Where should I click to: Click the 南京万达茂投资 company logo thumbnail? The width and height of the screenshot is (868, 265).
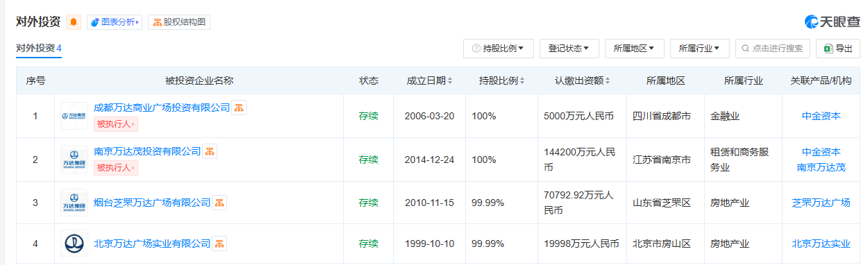coord(74,160)
